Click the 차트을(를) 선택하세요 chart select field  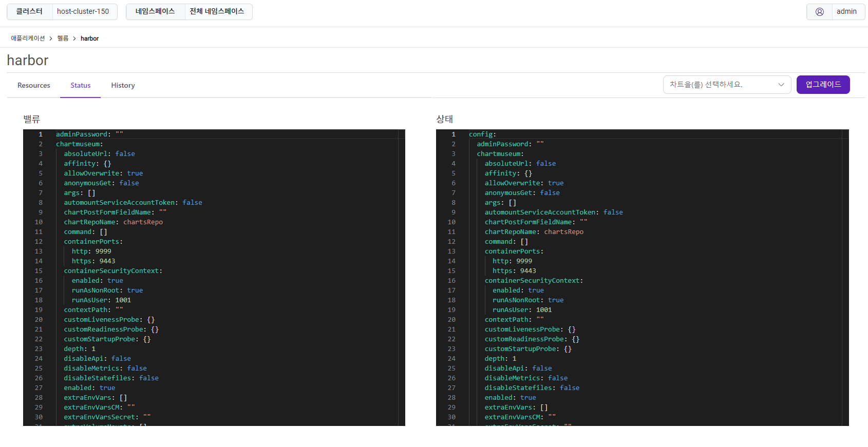(727, 85)
